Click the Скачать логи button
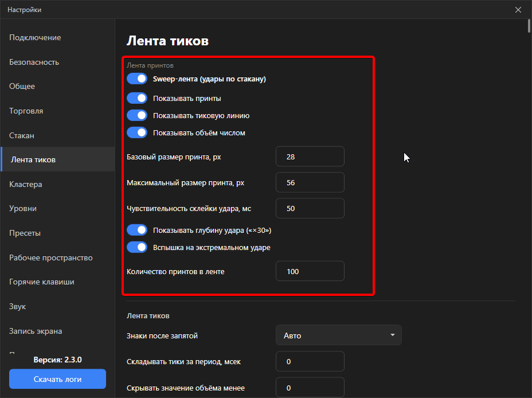This screenshot has height=398, width=532. [58, 379]
